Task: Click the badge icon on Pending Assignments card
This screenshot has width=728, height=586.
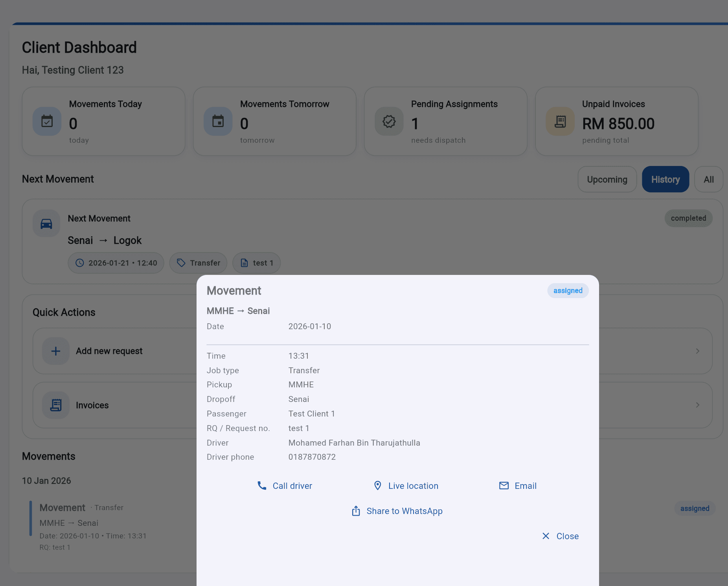Action: [389, 122]
